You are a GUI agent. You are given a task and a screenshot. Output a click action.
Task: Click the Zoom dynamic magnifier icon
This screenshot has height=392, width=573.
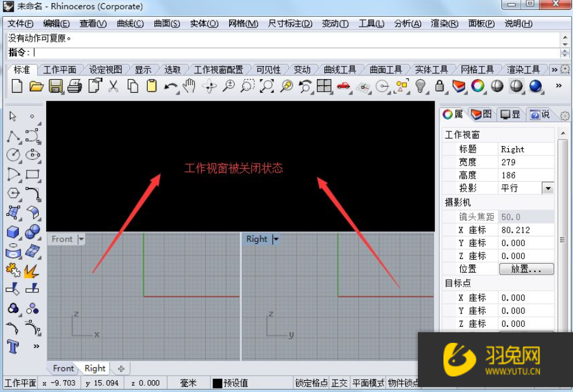229,86
